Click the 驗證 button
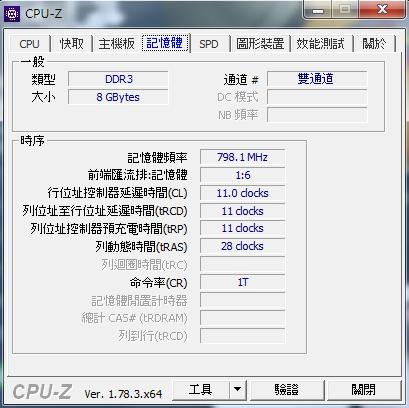409x408 pixels. [287, 389]
